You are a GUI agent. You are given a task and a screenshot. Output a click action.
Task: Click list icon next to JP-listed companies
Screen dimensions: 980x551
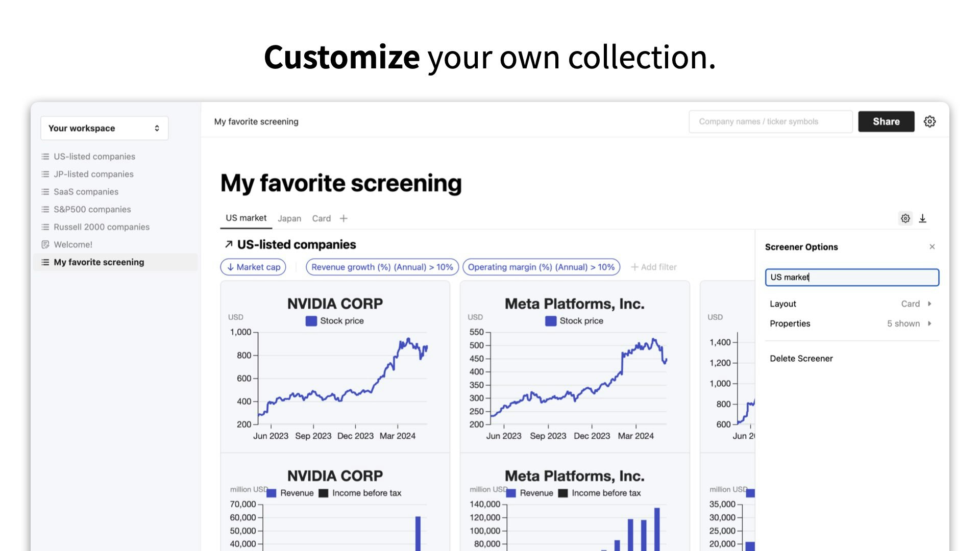coord(45,174)
